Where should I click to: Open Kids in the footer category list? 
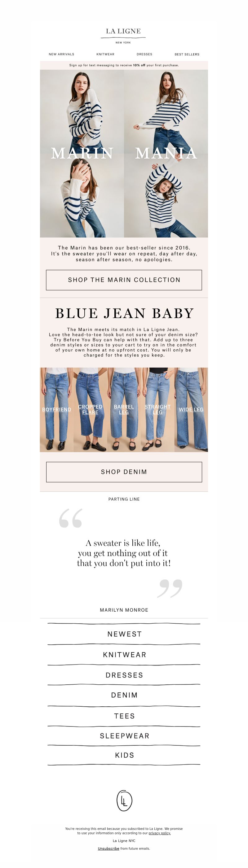point(124,755)
